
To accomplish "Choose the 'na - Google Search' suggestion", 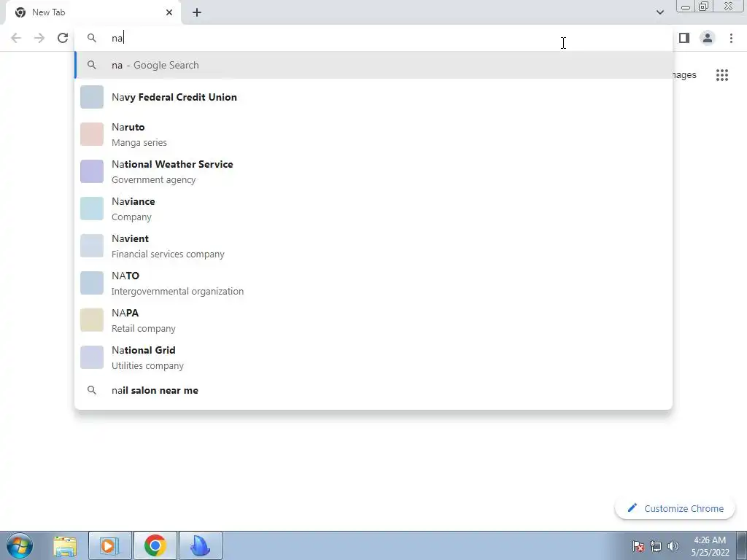I will tap(373, 65).
